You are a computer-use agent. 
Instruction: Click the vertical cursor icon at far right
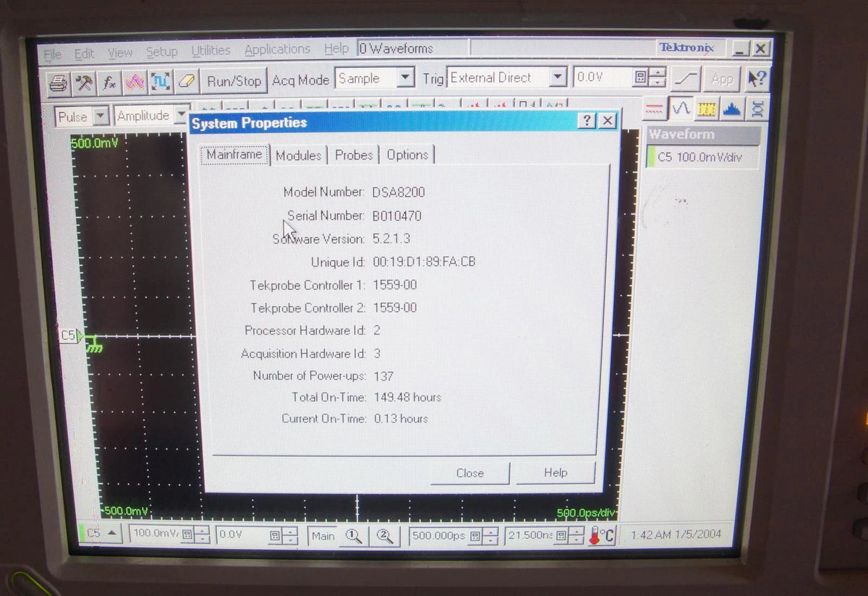tap(757, 109)
